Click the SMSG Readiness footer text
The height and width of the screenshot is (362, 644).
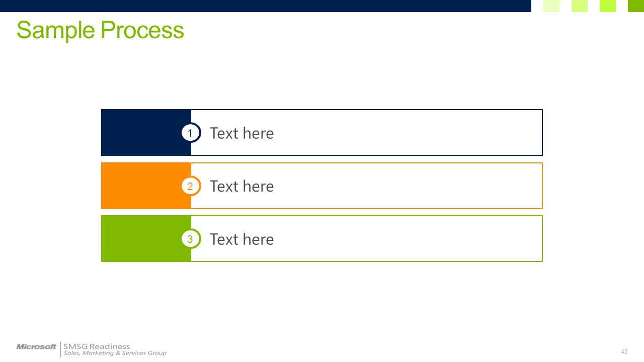[97, 346]
